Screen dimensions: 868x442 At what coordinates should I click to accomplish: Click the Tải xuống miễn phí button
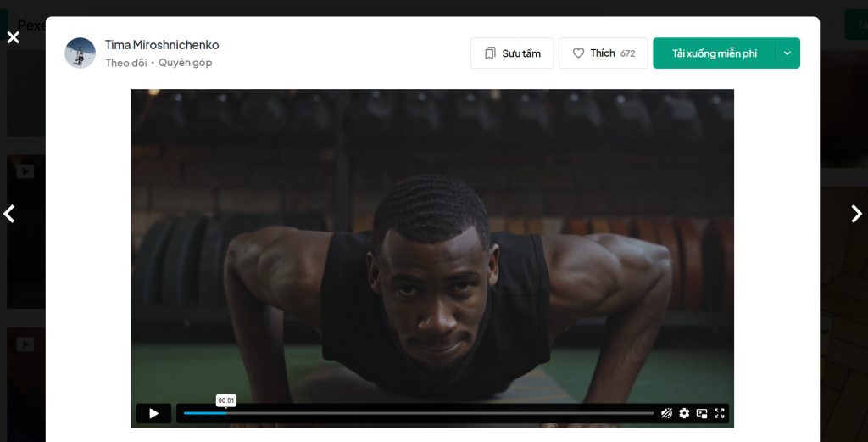(x=714, y=53)
